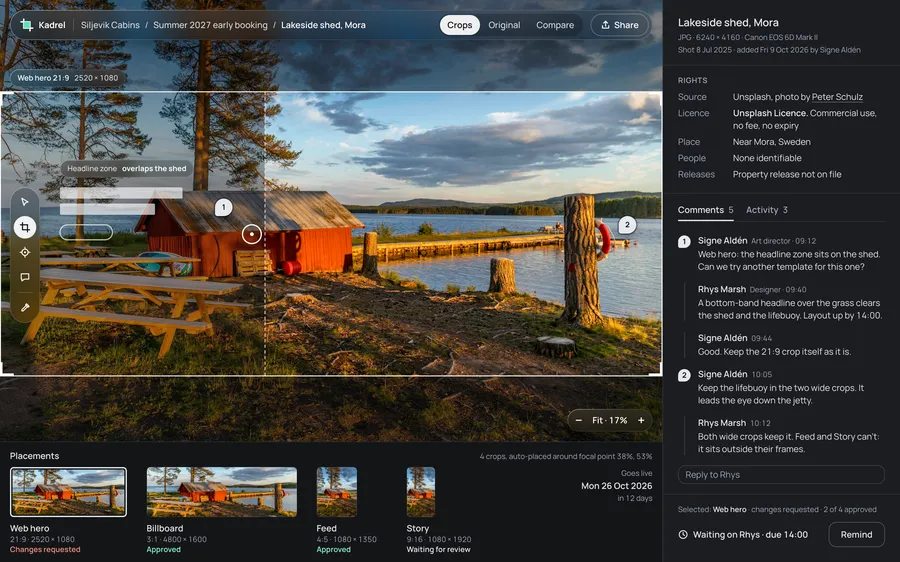This screenshot has width=900, height=562.
Task: Zoom in with the plus icon
Action: coord(641,420)
